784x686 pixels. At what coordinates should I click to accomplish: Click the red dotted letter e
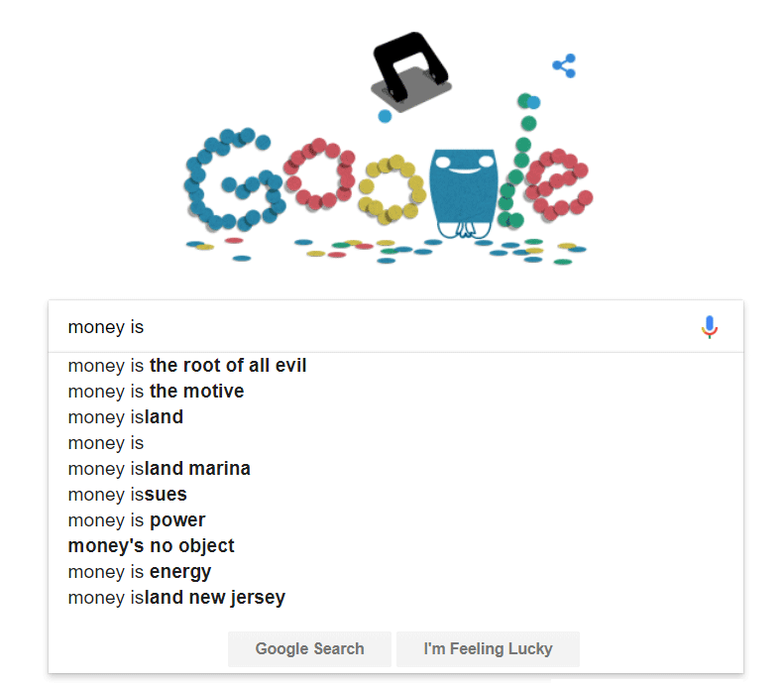[558, 184]
